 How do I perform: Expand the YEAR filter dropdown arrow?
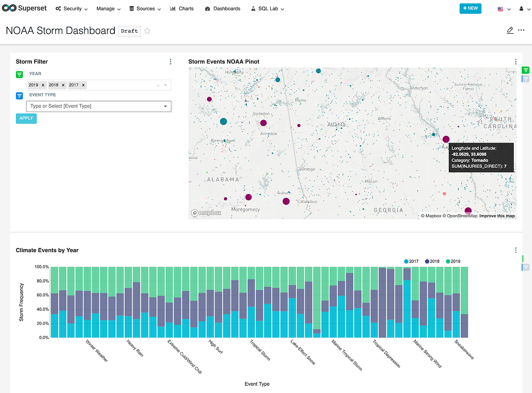[x=166, y=85]
